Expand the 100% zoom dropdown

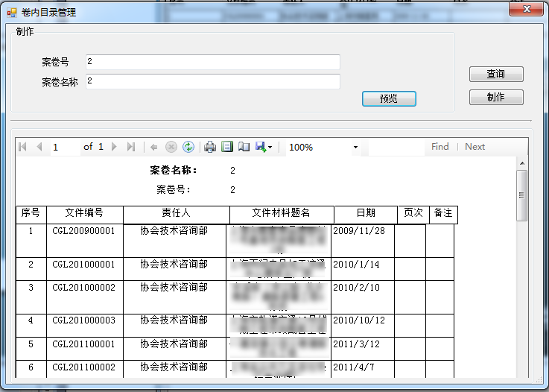click(355, 148)
